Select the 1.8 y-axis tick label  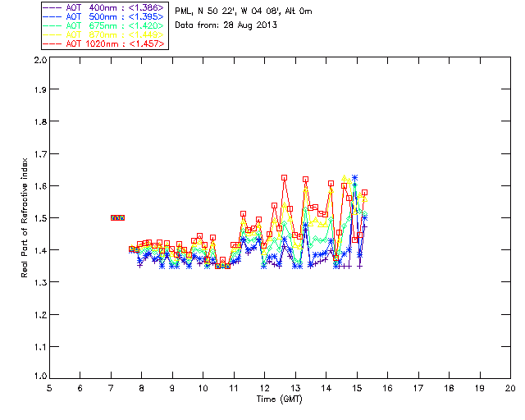click(x=40, y=121)
